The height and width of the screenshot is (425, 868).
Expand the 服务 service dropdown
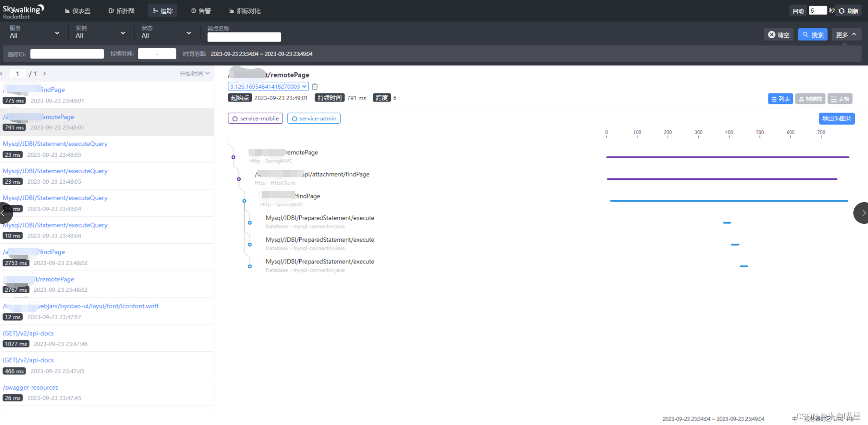(x=34, y=32)
